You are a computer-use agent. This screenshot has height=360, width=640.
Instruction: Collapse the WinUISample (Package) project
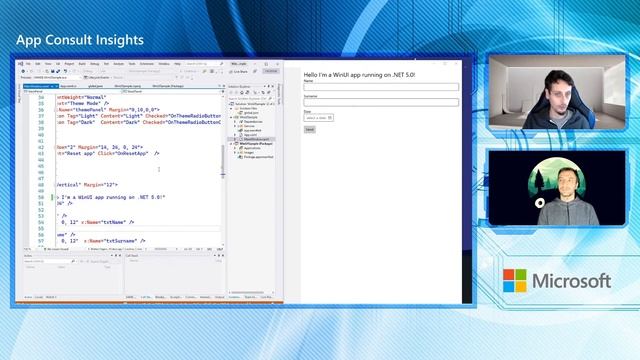(x=231, y=144)
